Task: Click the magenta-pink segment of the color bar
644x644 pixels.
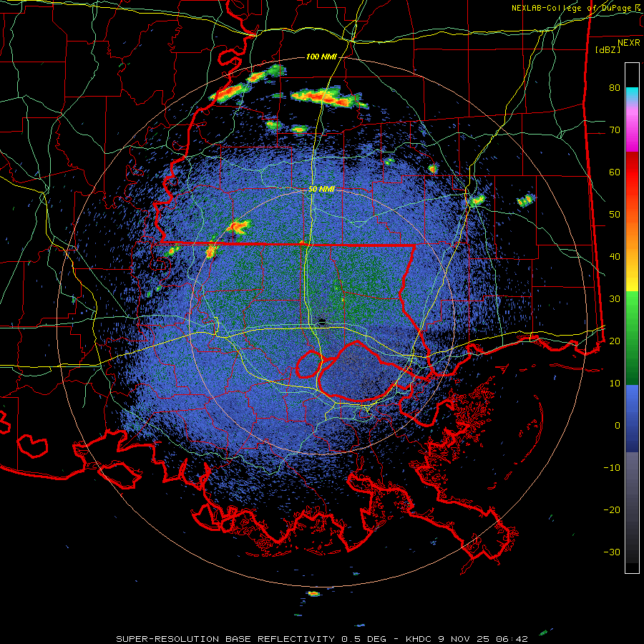Action: [632, 127]
